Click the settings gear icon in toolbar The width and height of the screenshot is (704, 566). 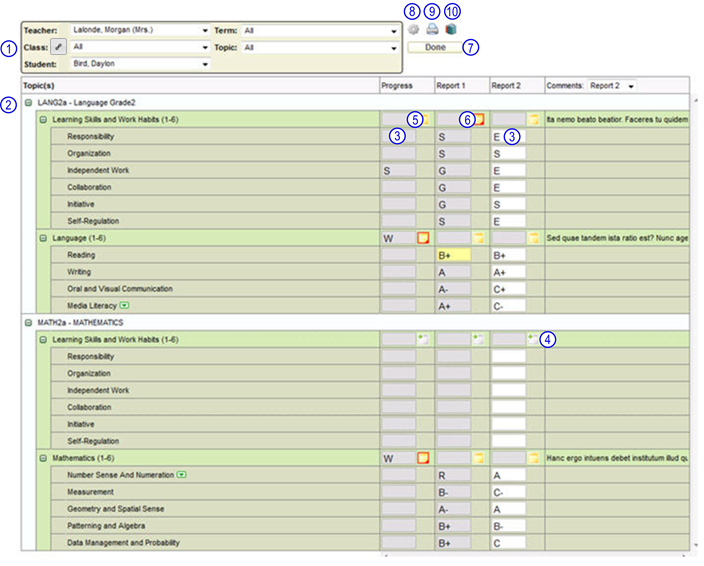tap(413, 30)
